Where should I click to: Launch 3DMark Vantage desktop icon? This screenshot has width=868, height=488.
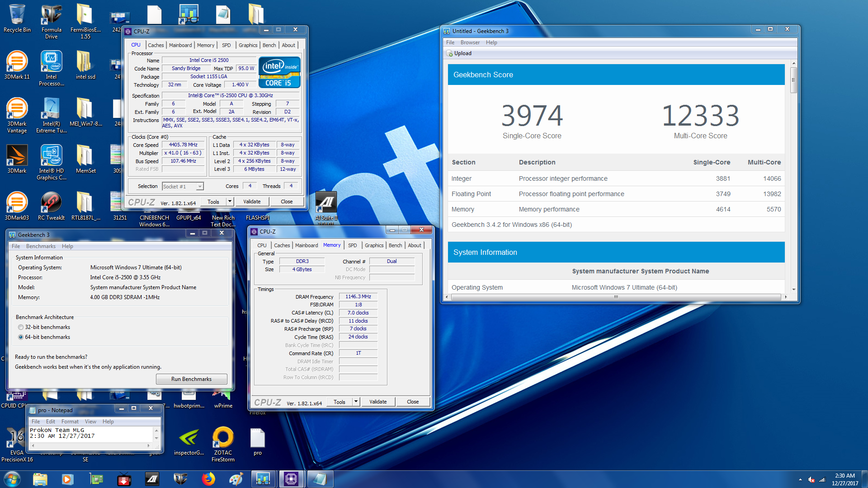17,115
